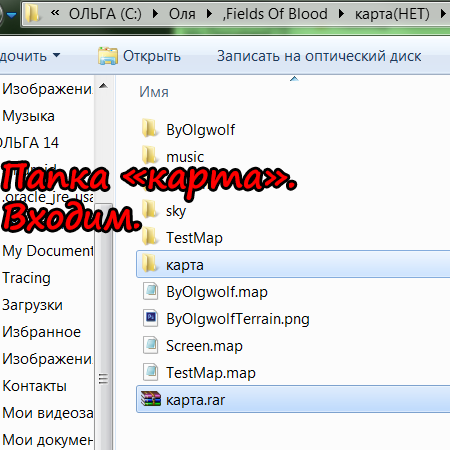Select the ByOlgwolfTerrain.png file icon
450x450 pixels.
(151, 318)
